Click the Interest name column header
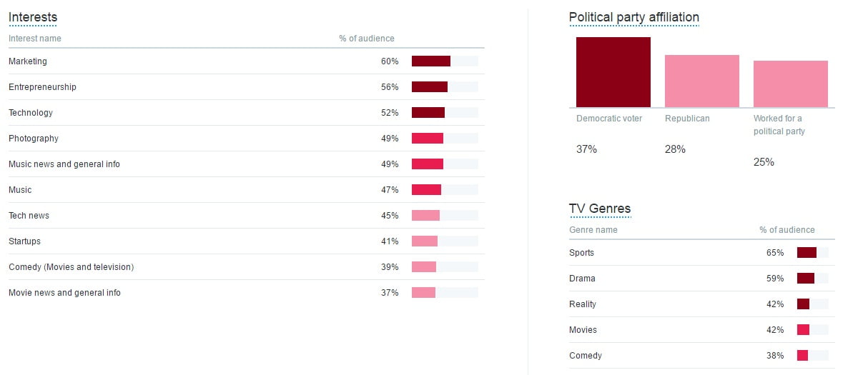The height and width of the screenshot is (375, 868). 35,39
